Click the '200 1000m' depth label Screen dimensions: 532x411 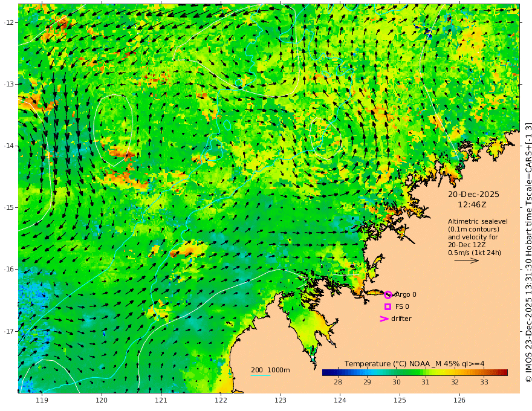click(270, 370)
